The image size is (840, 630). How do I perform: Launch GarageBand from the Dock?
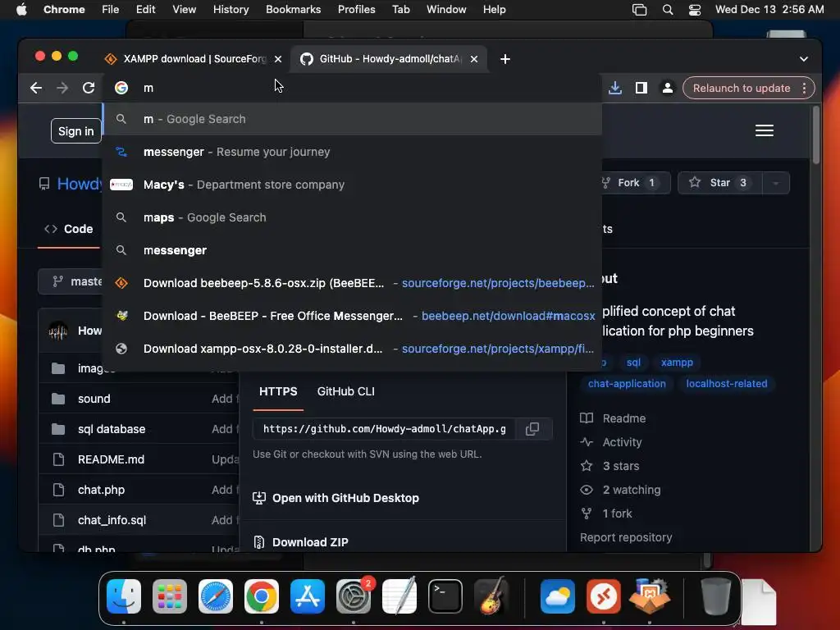[x=491, y=596]
